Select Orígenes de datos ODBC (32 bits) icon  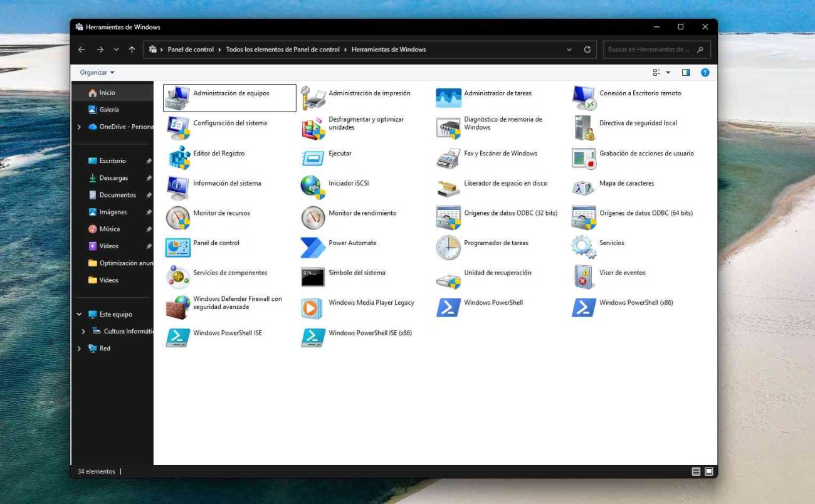[x=449, y=218]
